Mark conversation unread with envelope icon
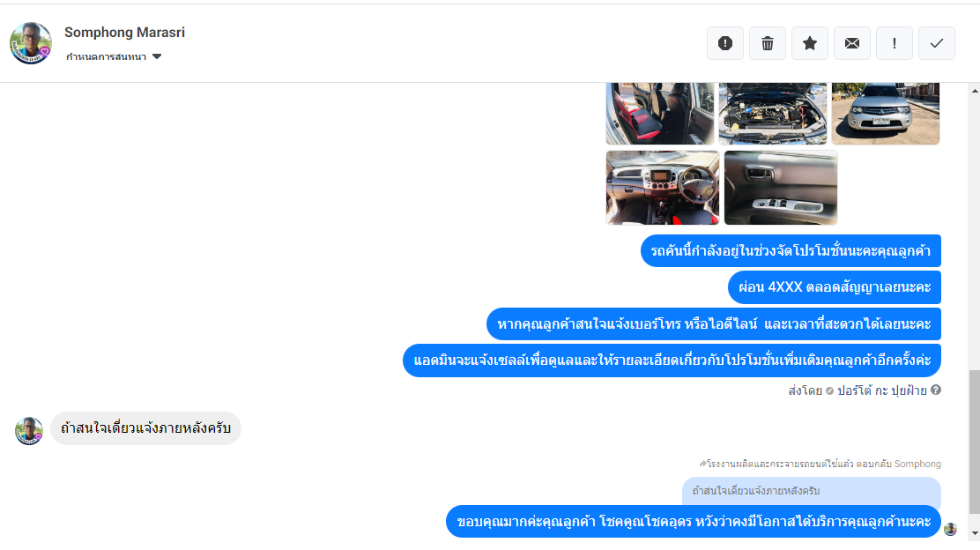The image size is (980, 550). (852, 43)
